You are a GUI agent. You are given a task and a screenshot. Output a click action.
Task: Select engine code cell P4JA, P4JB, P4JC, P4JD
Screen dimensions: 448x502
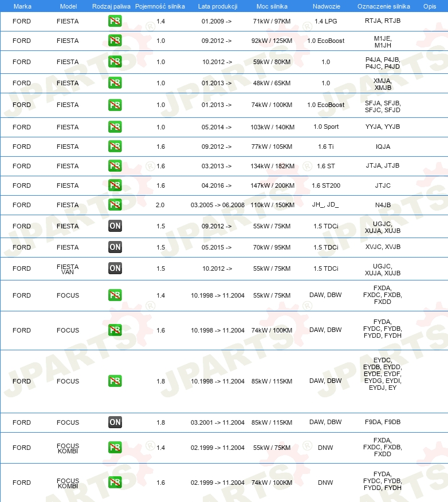(383, 63)
